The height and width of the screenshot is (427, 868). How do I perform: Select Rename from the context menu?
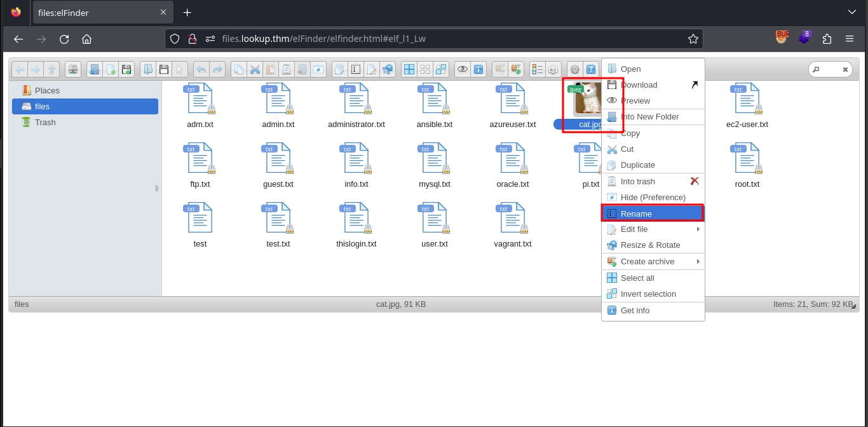[x=653, y=213]
